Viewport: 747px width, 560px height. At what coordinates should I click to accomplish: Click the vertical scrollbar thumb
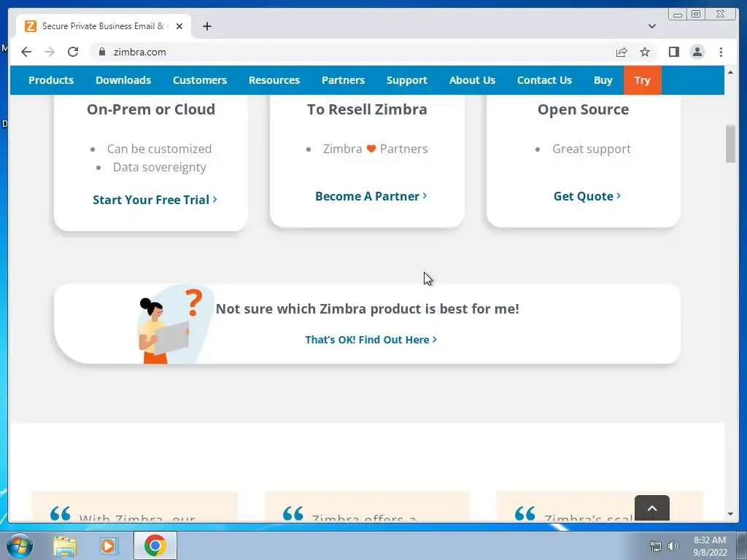tap(730, 144)
